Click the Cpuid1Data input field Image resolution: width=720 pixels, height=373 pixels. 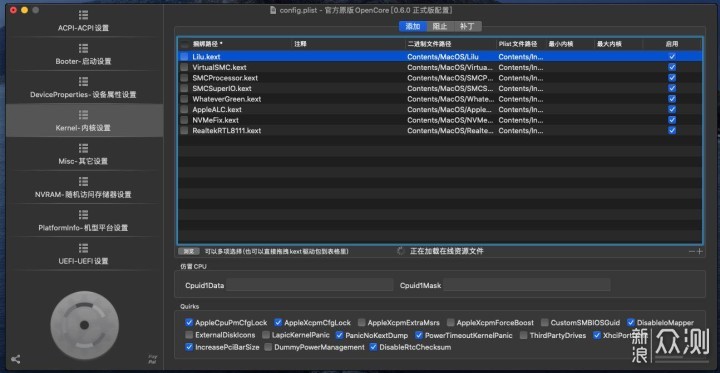(309, 285)
